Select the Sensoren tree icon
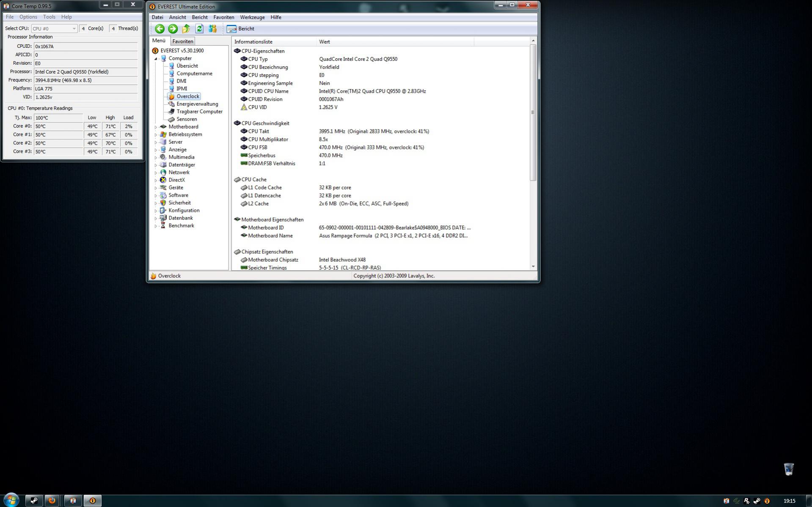 pos(171,119)
